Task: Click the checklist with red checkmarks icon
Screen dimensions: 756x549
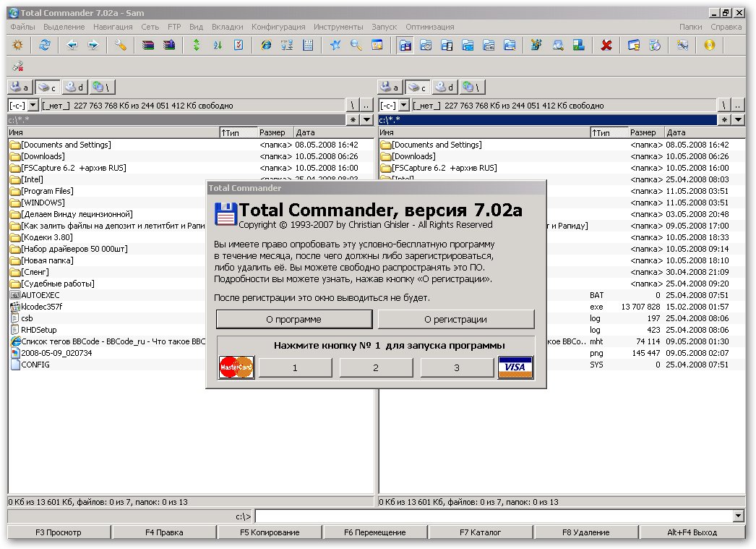Action: click(239, 46)
